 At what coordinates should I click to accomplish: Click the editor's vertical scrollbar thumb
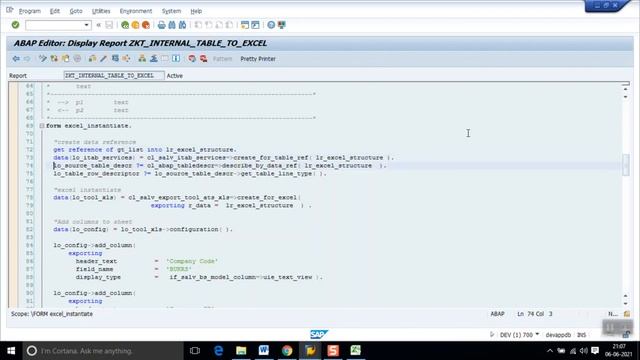[x=626, y=165]
